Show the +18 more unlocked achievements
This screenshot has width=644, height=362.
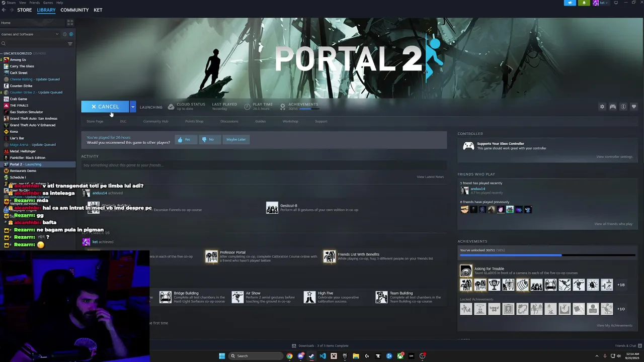[x=621, y=285]
